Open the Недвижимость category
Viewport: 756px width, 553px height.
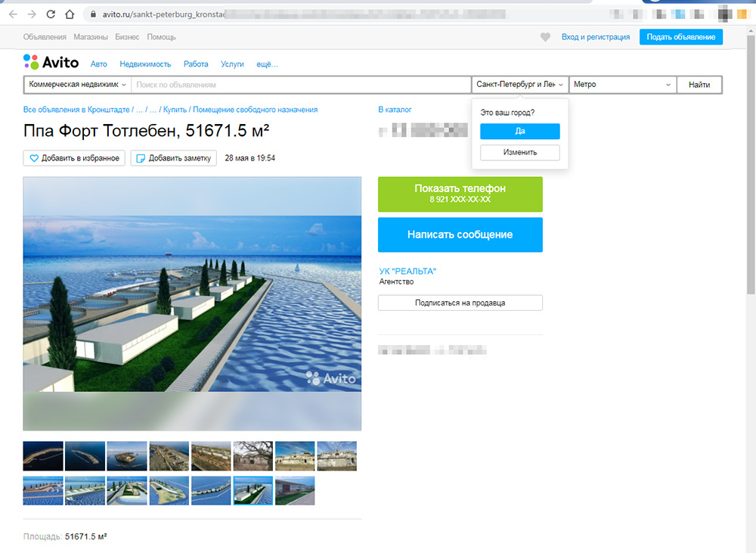pos(145,64)
